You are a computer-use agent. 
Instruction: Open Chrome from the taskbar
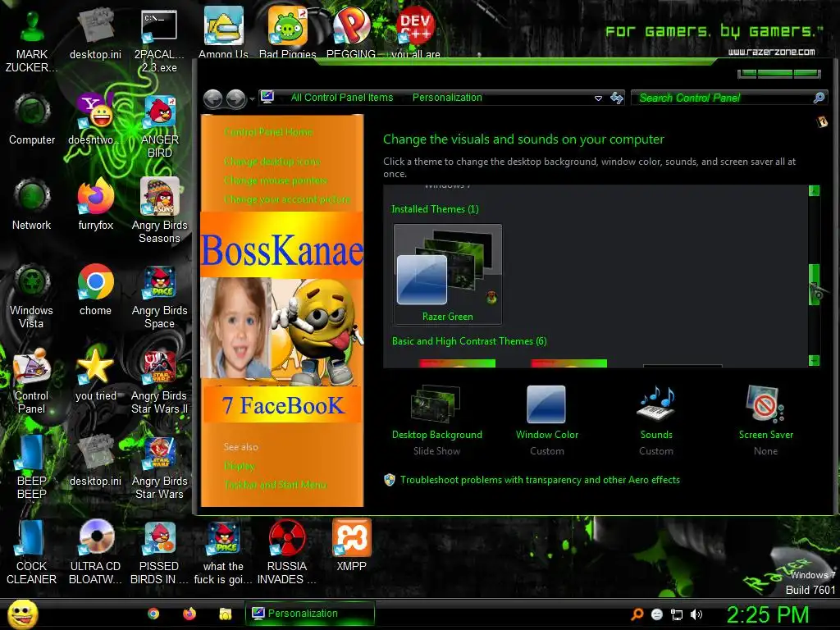(x=153, y=614)
